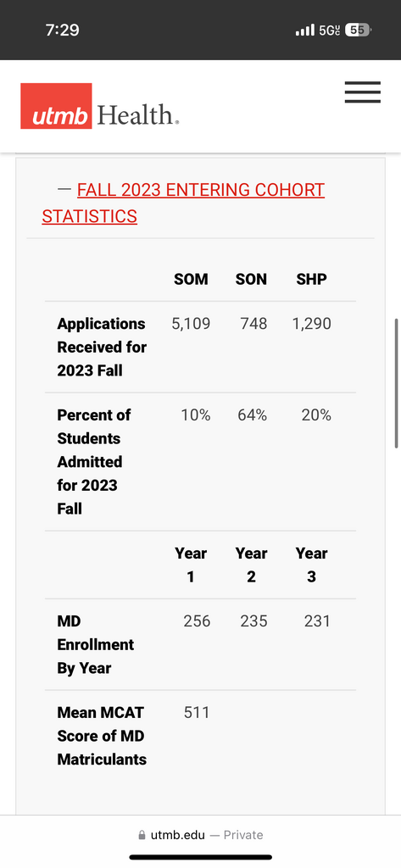401x868 pixels.
Task: Tap the 5G network indicator
Action: (x=330, y=30)
